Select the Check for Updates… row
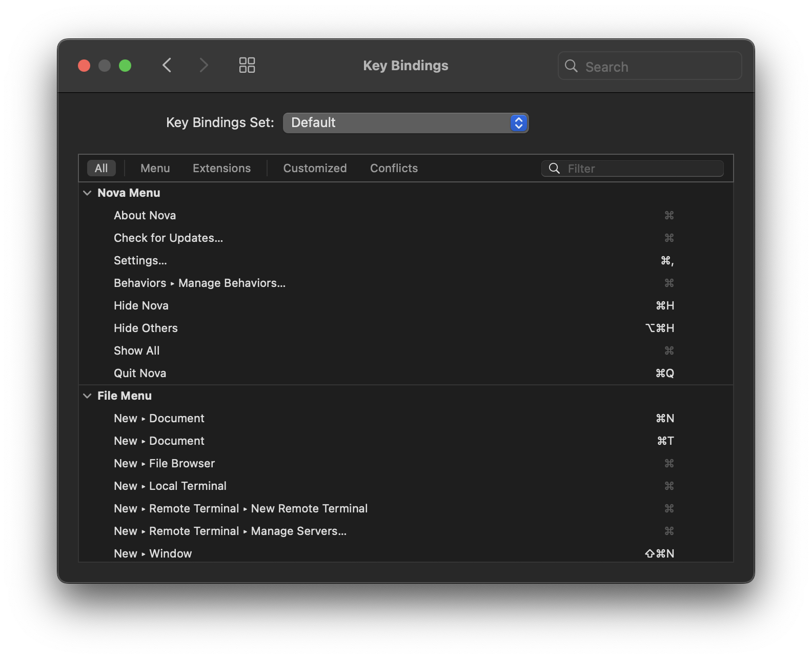Viewport: 812px width, 659px height. [405, 238]
